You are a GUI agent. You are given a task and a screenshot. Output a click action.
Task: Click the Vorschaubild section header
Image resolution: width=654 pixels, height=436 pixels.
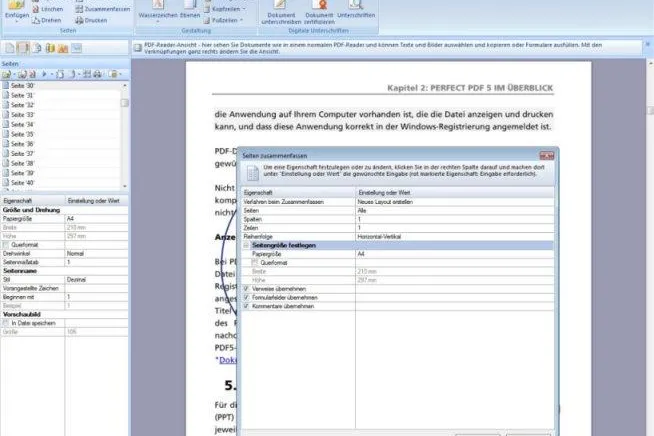(22, 314)
